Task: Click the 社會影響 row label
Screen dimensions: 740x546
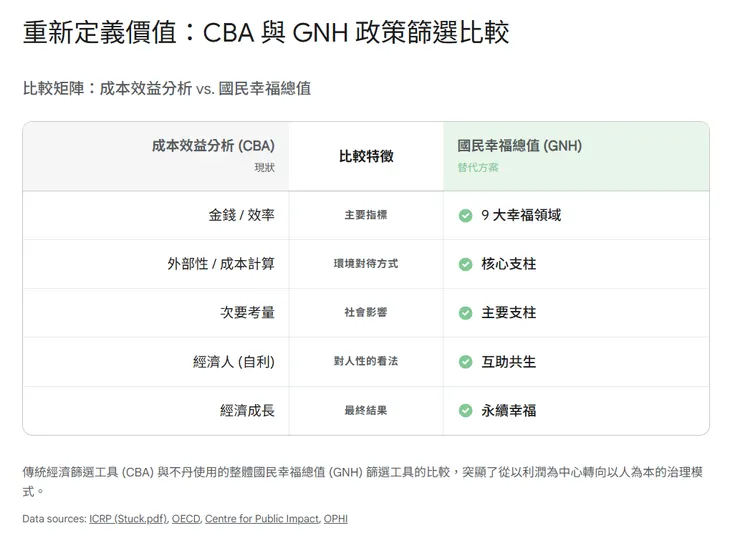Action: (x=366, y=313)
